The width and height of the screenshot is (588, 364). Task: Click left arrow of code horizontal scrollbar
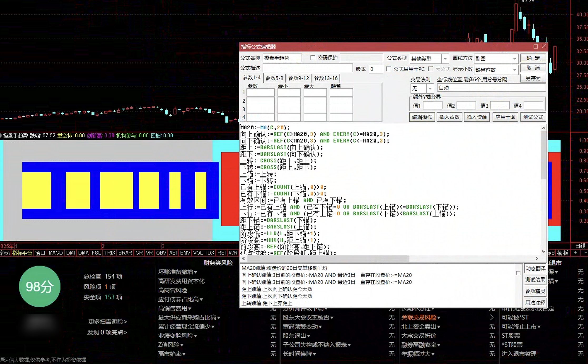pyautogui.click(x=243, y=259)
